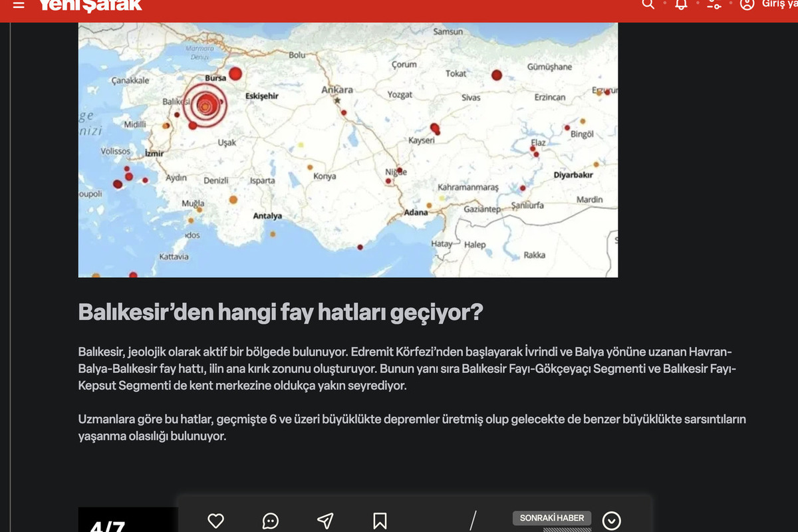Click the earthquake map image of Turkey

point(348,149)
